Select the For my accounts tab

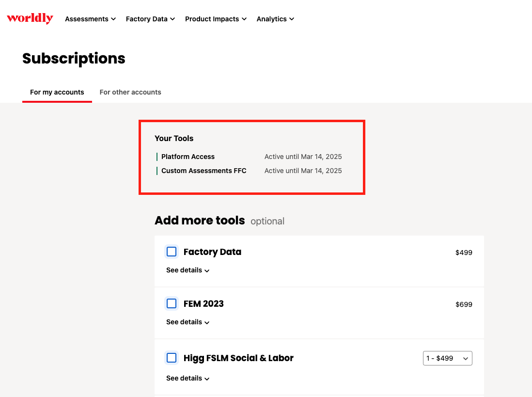[57, 92]
